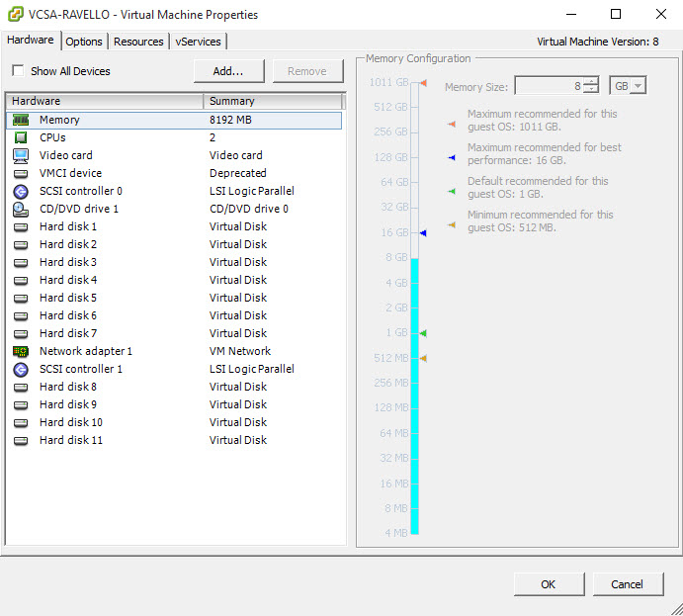
Task: Click the SCSI controller 1 icon
Action: (21, 369)
